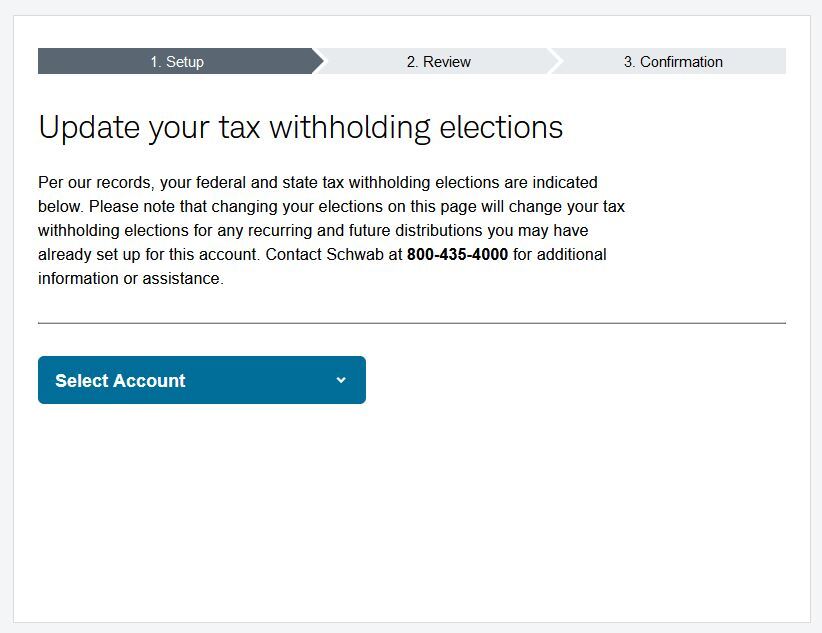Jump to the 3. Confirmation step

[x=672, y=62]
